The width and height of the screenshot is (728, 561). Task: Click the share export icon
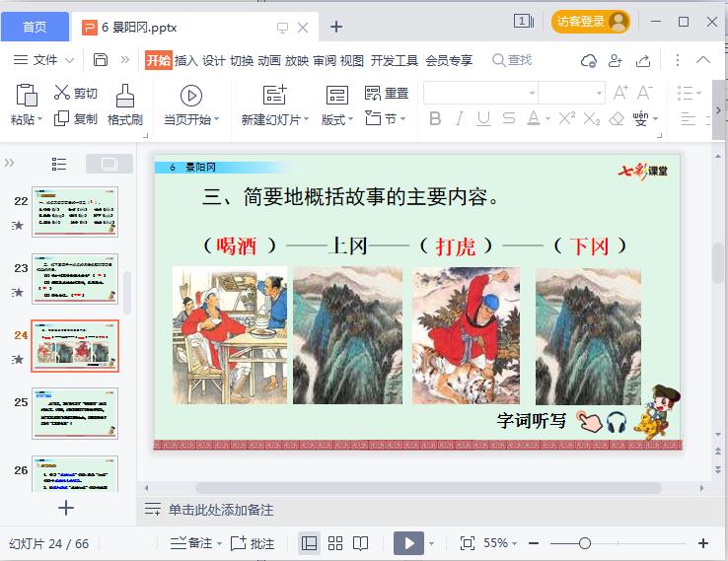coord(643,60)
